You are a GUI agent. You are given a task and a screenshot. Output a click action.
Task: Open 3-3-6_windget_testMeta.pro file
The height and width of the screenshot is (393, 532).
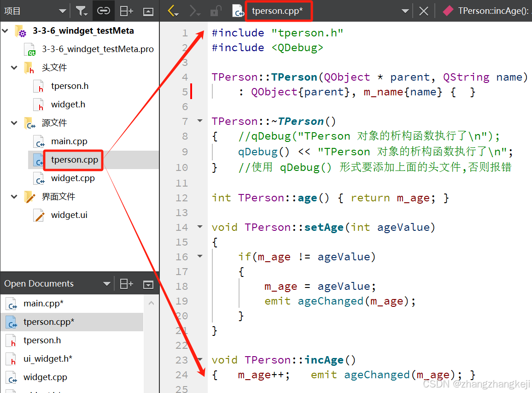pos(98,49)
